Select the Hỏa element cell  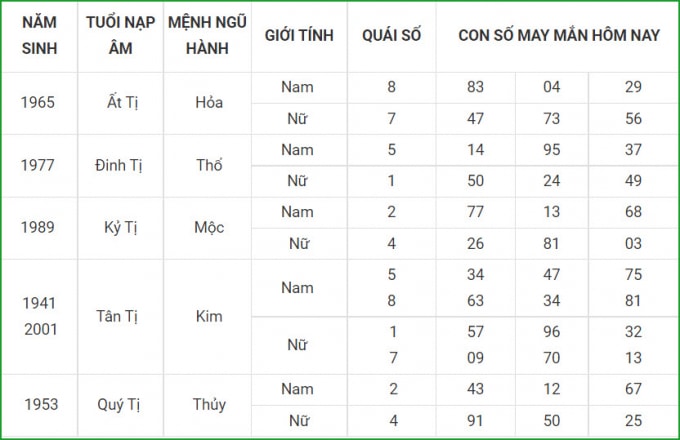pos(209,103)
